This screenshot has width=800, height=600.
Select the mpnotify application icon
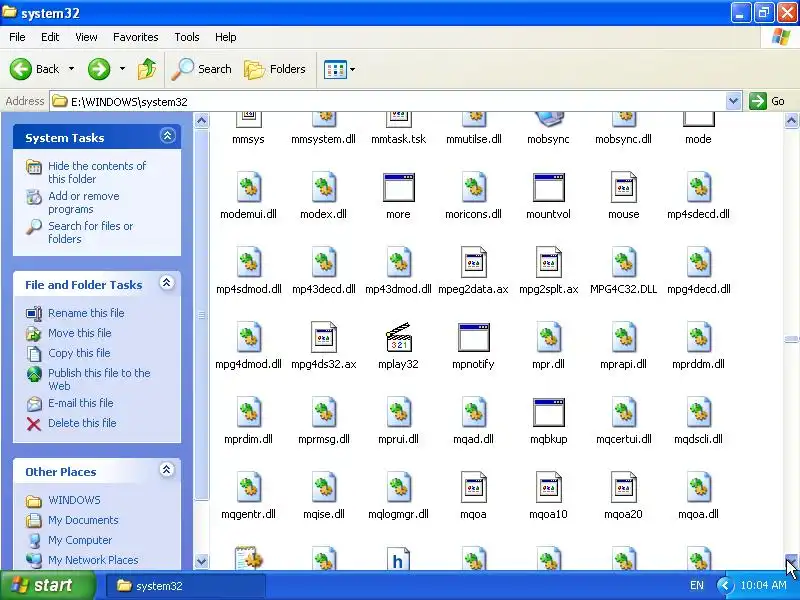(x=473, y=337)
